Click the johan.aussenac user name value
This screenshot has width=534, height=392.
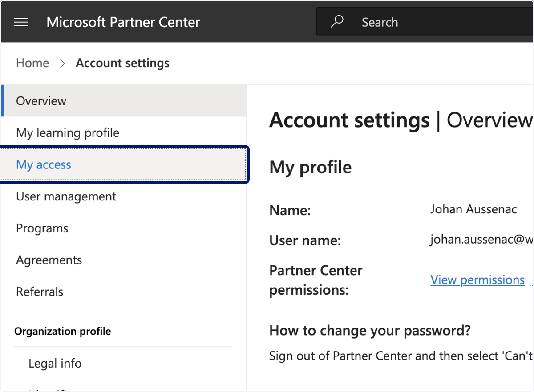[x=481, y=240]
